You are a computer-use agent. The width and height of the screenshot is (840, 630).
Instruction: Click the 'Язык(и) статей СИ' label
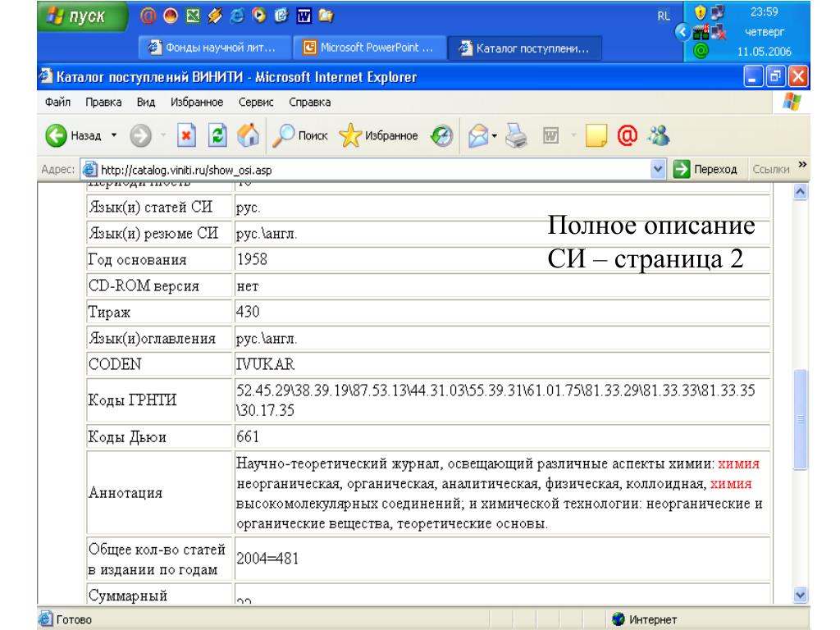tap(151, 207)
